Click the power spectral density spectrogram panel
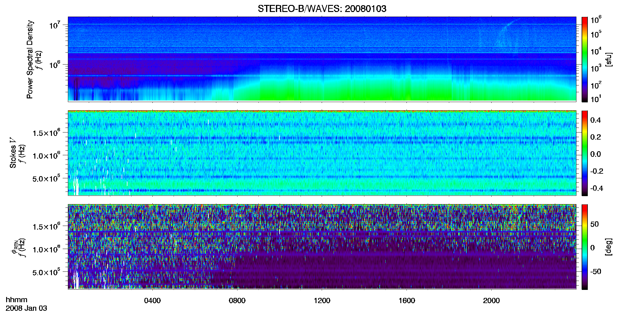The height and width of the screenshot is (332, 644). 322,59
